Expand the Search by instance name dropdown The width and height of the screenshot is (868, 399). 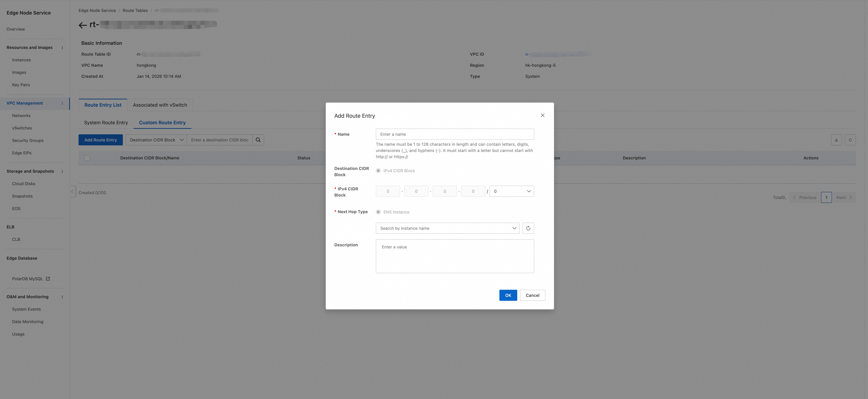(x=447, y=228)
